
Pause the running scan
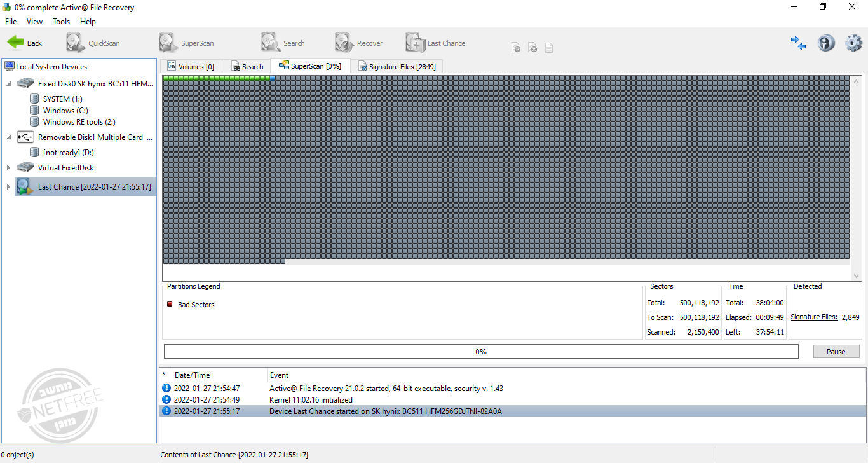836,351
